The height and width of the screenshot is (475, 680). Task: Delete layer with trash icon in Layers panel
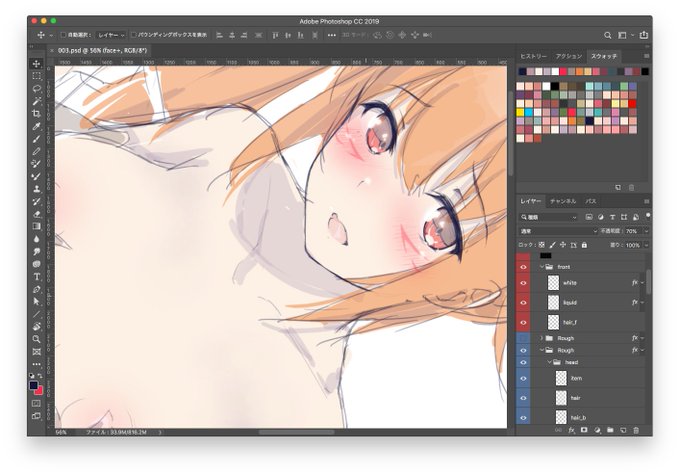[x=636, y=430]
